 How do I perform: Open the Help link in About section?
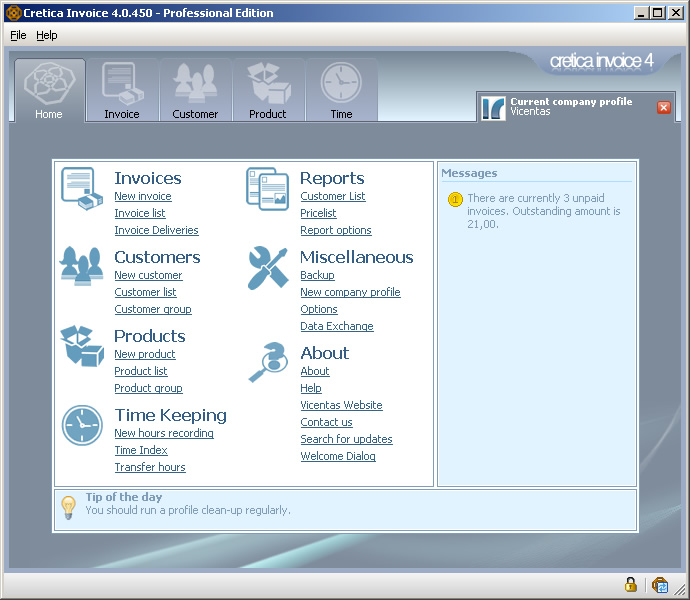(311, 388)
